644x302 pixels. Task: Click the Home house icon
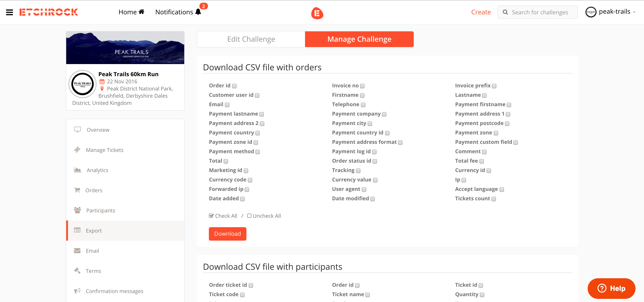(142, 12)
